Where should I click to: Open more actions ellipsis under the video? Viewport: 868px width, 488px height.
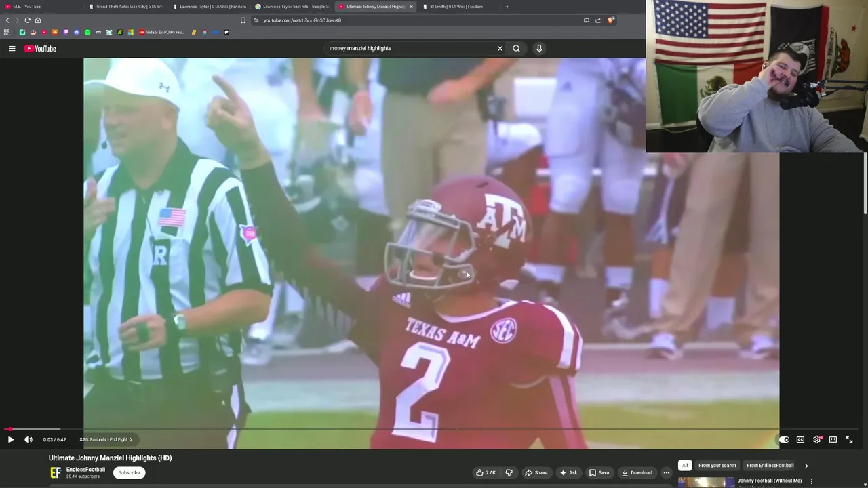667,472
